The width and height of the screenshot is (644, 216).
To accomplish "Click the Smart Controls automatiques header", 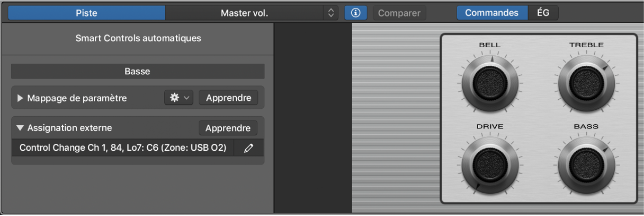I will [x=138, y=38].
